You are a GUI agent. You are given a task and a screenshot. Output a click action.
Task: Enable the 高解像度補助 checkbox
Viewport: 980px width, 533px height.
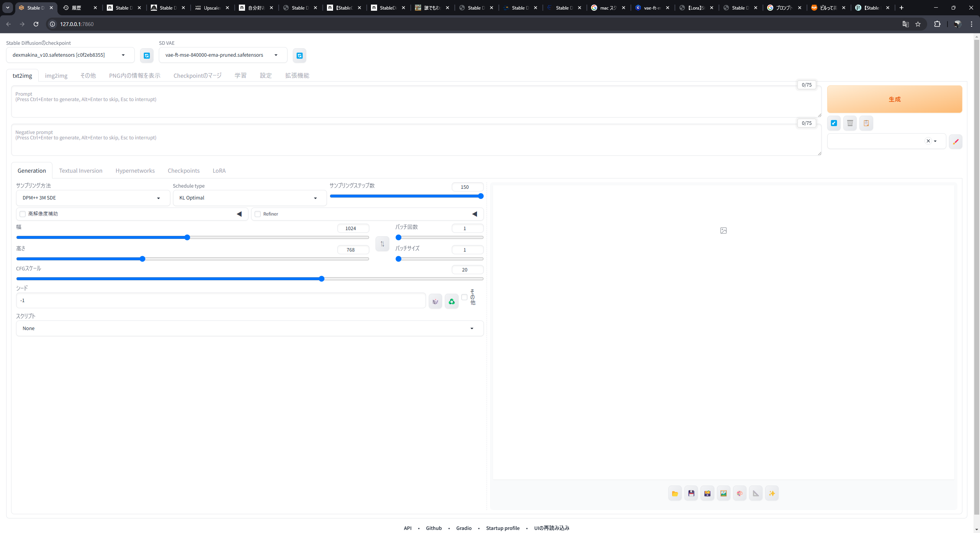[x=23, y=214]
